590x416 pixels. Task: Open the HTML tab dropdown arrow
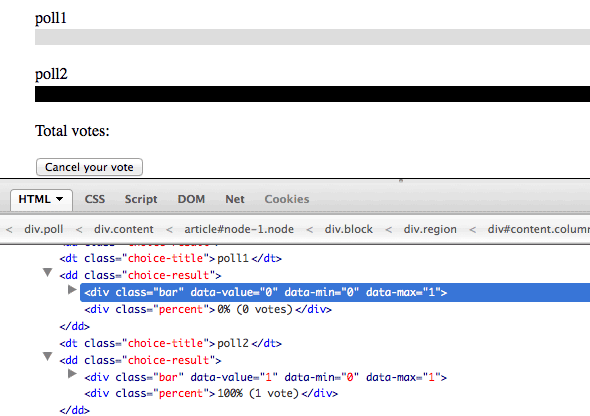(x=60, y=199)
